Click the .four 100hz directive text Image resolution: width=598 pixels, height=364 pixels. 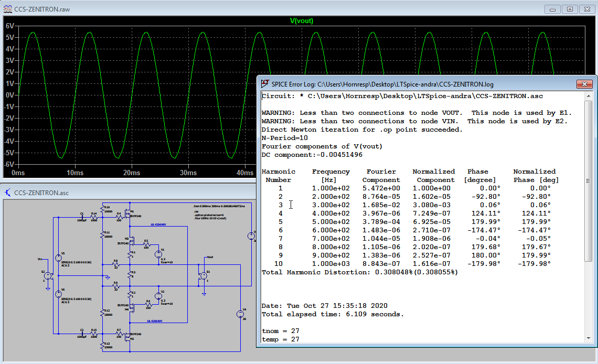(210, 218)
